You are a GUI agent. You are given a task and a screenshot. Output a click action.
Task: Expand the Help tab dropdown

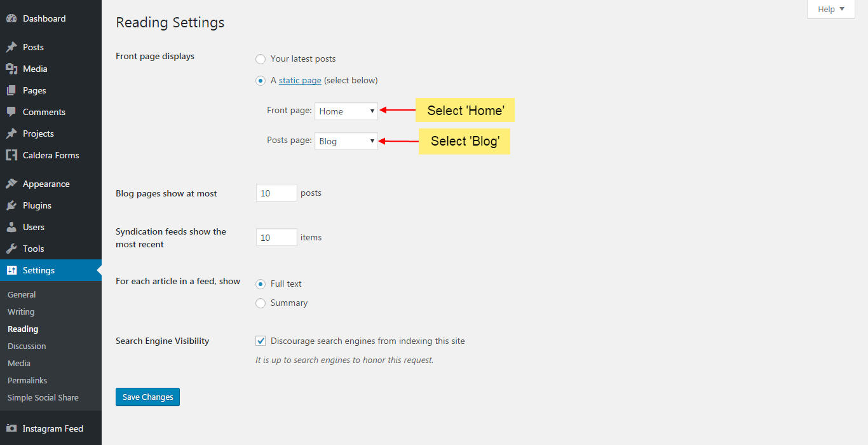[831, 9]
